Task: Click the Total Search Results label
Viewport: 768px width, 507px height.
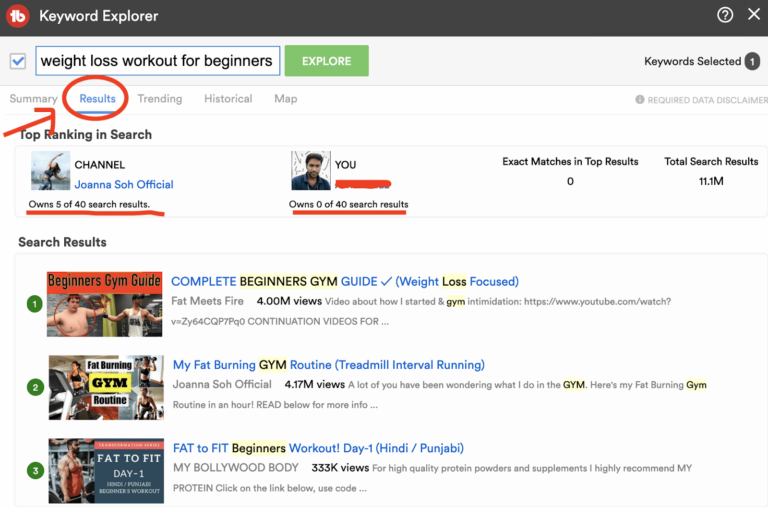Action: tap(711, 162)
